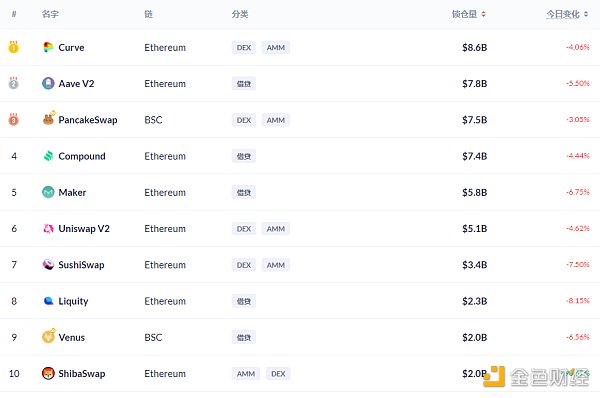Open the Liquity project name link
Image resolution: width=600 pixels, height=398 pixels.
pos(73,301)
